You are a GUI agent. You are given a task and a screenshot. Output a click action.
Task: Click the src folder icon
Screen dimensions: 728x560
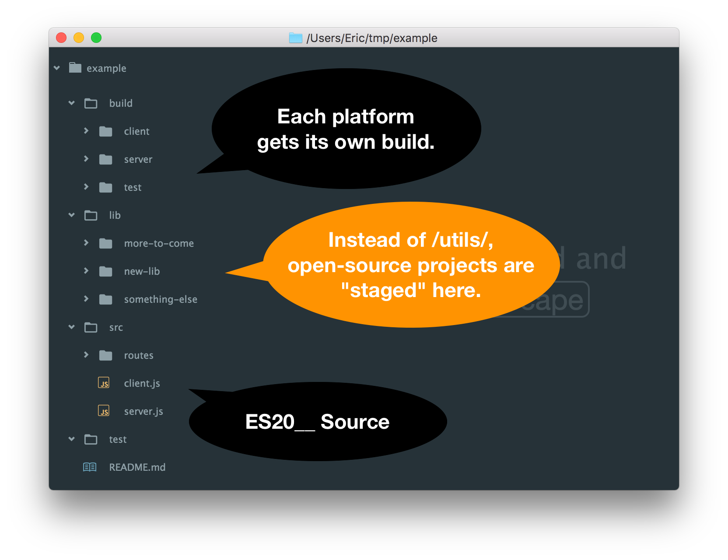91,327
